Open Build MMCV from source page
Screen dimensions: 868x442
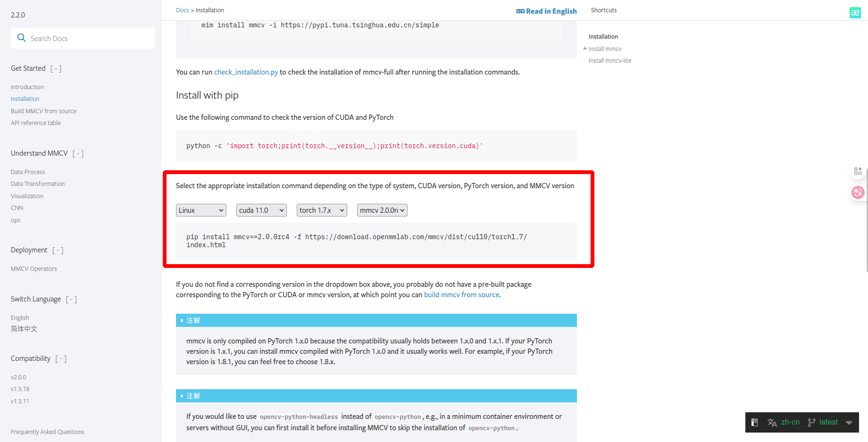point(43,111)
